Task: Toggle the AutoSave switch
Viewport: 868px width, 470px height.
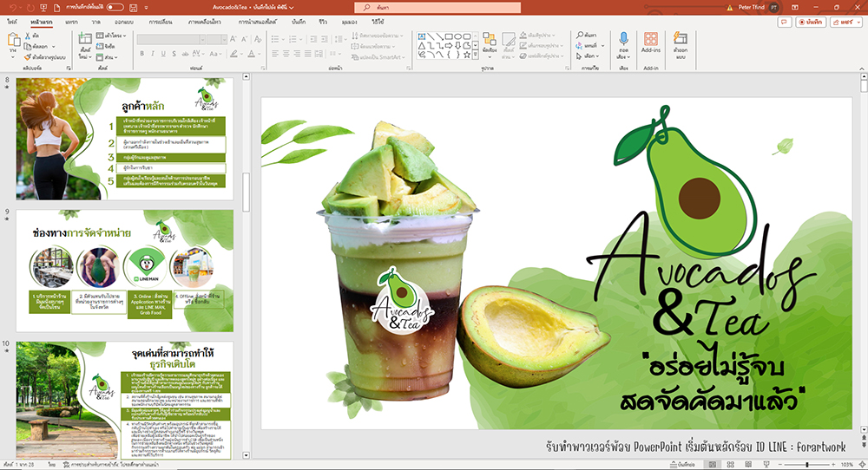Action: tap(115, 7)
